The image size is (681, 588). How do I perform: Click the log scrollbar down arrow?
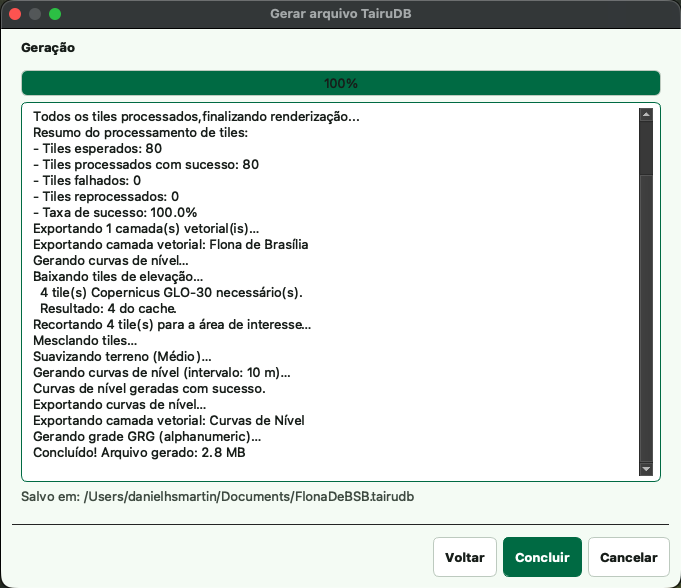tap(646, 469)
